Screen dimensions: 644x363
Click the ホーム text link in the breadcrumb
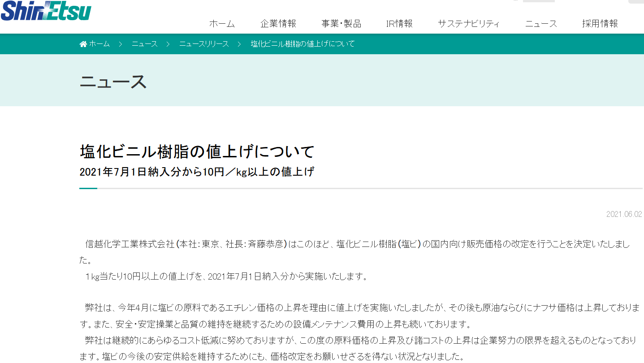99,44
